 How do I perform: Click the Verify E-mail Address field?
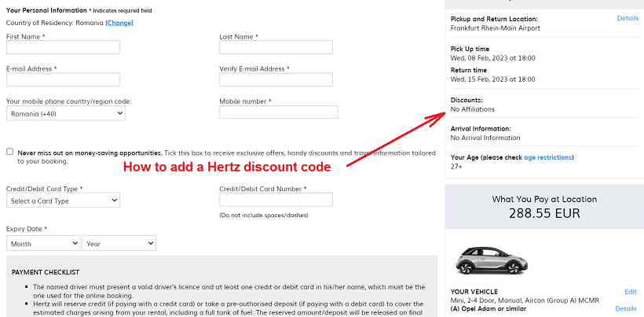coord(276,79)
